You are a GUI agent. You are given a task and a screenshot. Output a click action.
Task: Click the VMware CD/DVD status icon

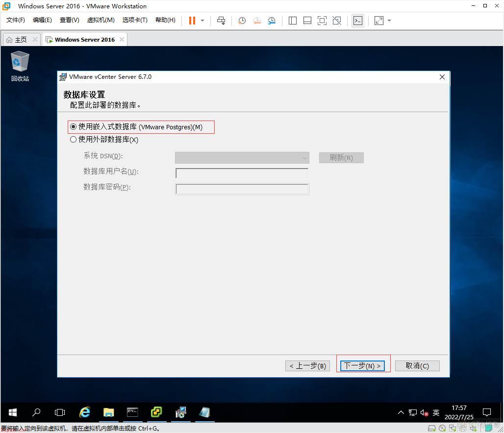tap(442, 428)
